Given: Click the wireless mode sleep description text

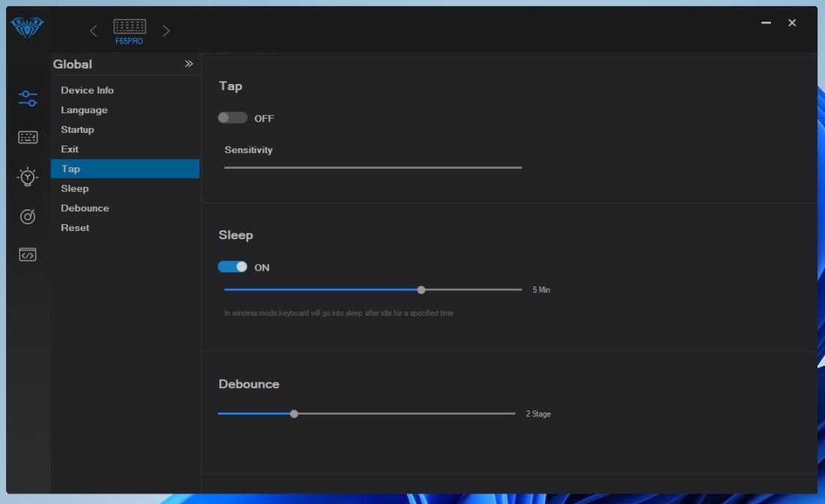Looking at the screenshot, I should (339, 313).
